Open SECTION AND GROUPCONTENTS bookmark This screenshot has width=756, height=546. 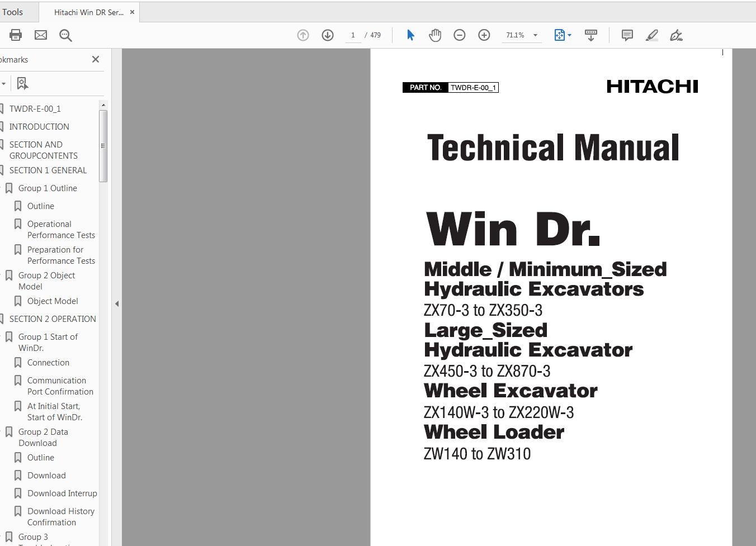44,150
